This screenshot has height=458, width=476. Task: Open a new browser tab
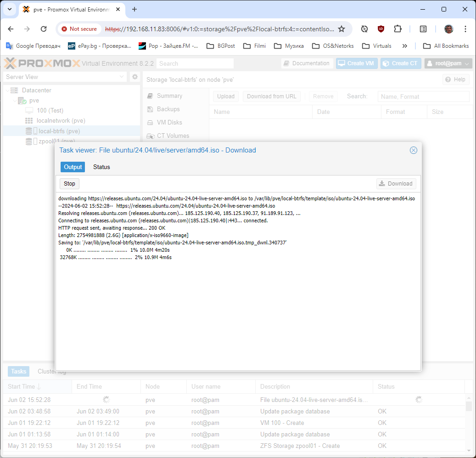point(134,9)
